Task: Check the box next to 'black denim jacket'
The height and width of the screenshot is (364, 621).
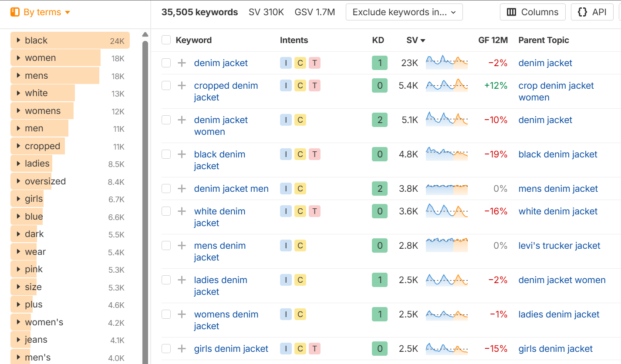Action: click(x=166, y=154)
